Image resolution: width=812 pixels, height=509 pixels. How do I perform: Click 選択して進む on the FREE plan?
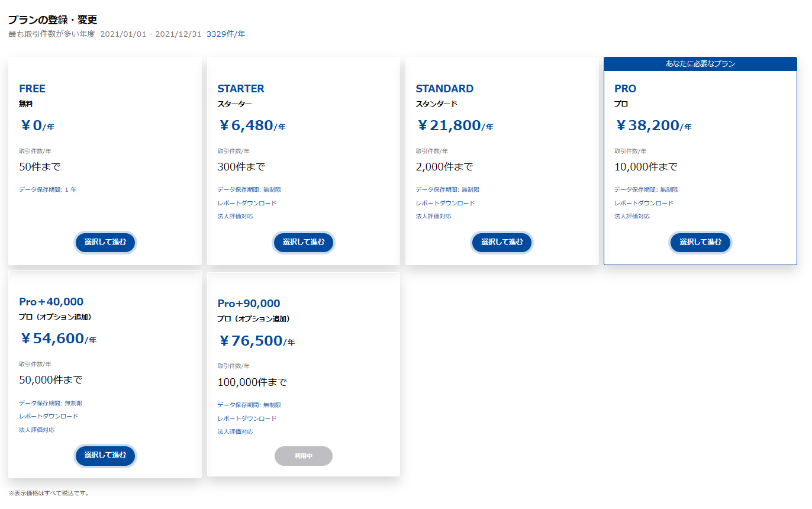coord(105,242)
